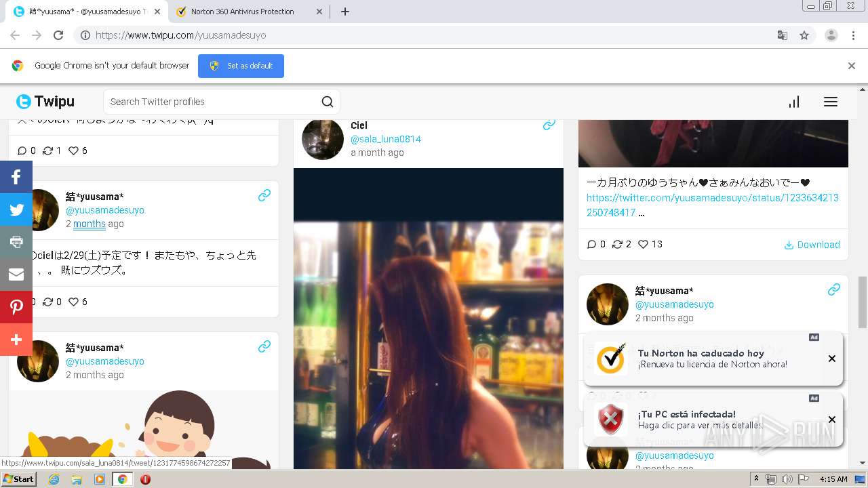This screenshot has height=488, width=868.
Task: Open Chrome profile avatar menu
Action: coord(831,35)
